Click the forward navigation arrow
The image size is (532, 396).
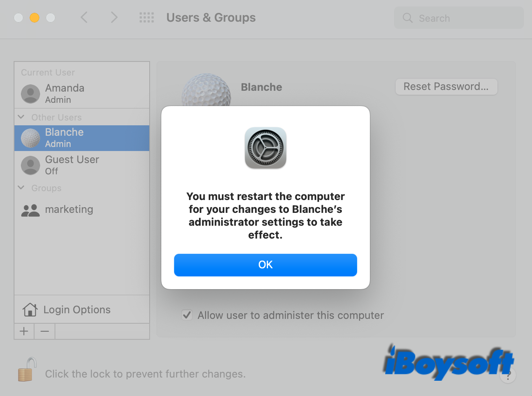pyautogui.click(x=114, y=17)
